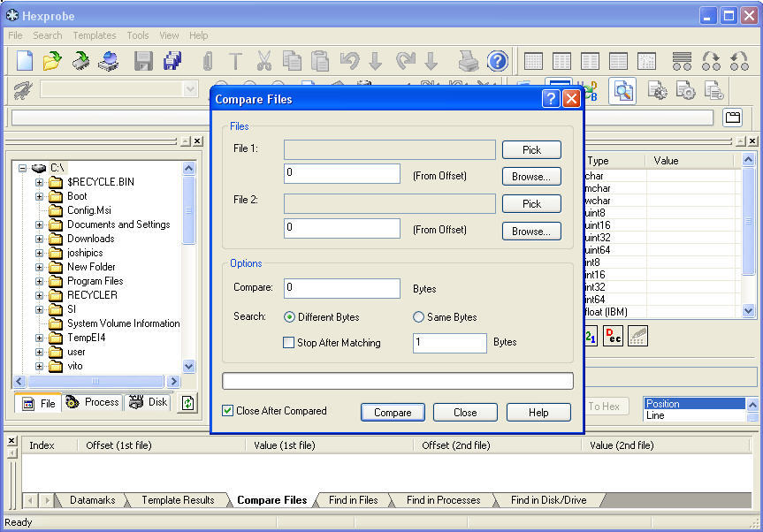Click the list rows with circles icon
763x532 pixels.
682,61
